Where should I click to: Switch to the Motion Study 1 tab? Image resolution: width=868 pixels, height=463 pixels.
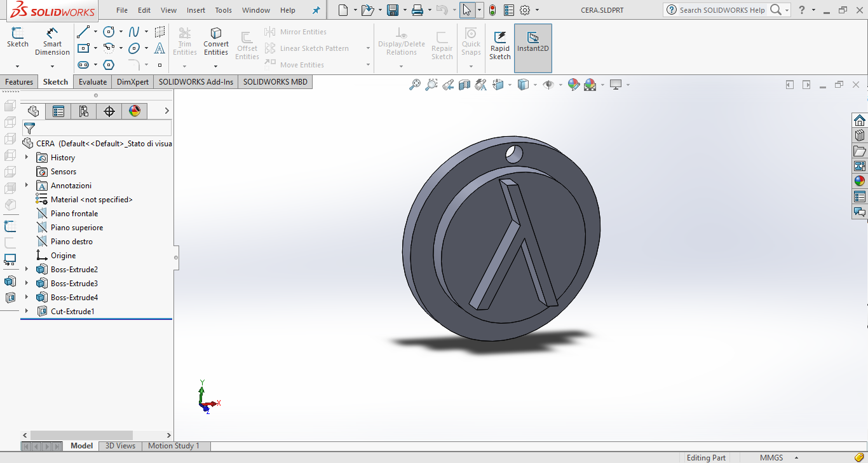click(173, 446)
